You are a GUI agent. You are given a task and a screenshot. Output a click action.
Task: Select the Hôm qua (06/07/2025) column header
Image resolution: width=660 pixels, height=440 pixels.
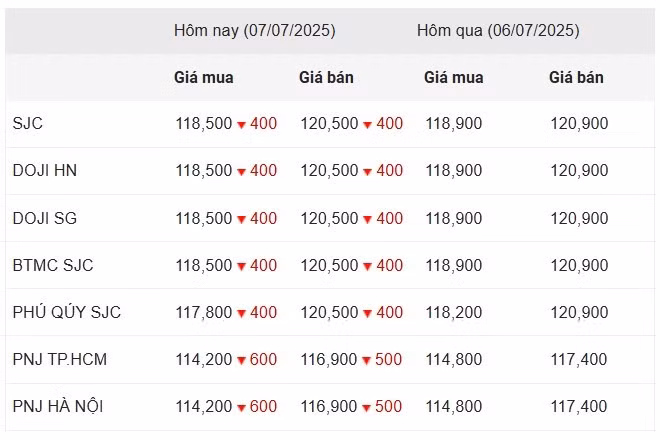498,30
